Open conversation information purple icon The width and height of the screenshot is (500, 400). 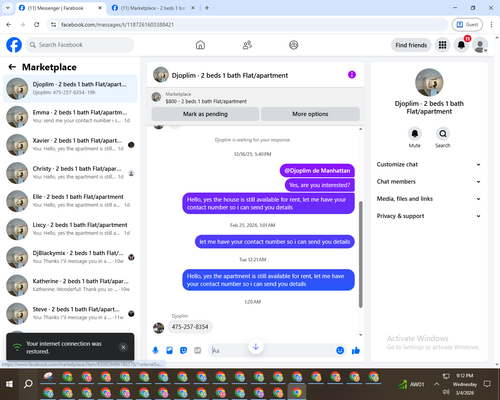(352, 75)
